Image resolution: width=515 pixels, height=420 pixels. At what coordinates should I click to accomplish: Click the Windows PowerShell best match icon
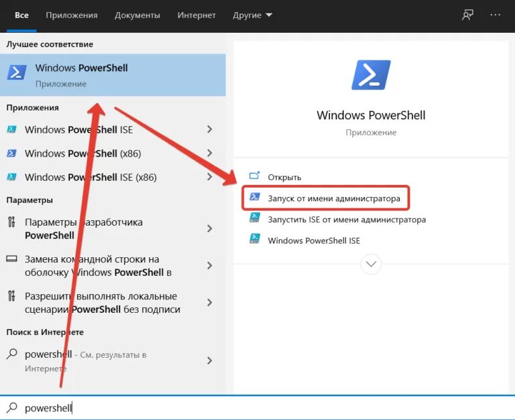[17, 72]
